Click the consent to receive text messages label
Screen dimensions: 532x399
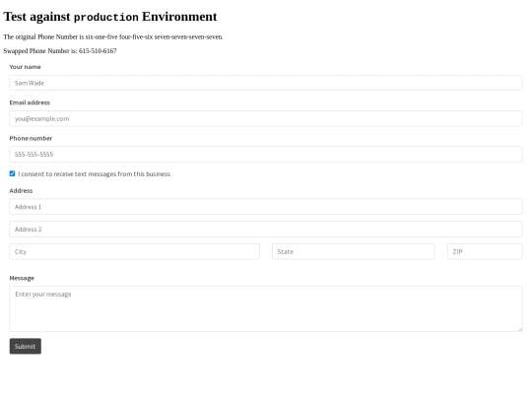click(94, 174)
